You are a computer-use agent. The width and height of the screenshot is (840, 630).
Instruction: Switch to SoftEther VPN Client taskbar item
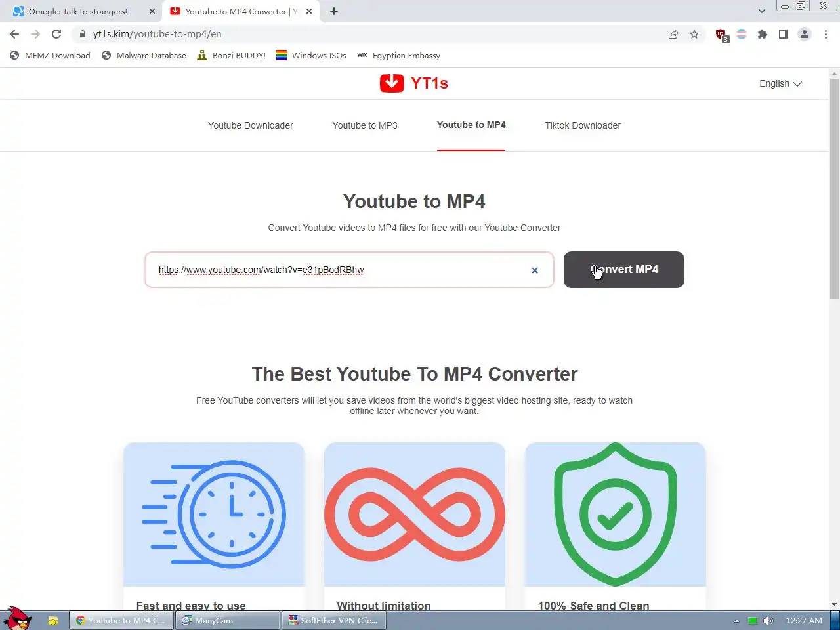(335, 620)
